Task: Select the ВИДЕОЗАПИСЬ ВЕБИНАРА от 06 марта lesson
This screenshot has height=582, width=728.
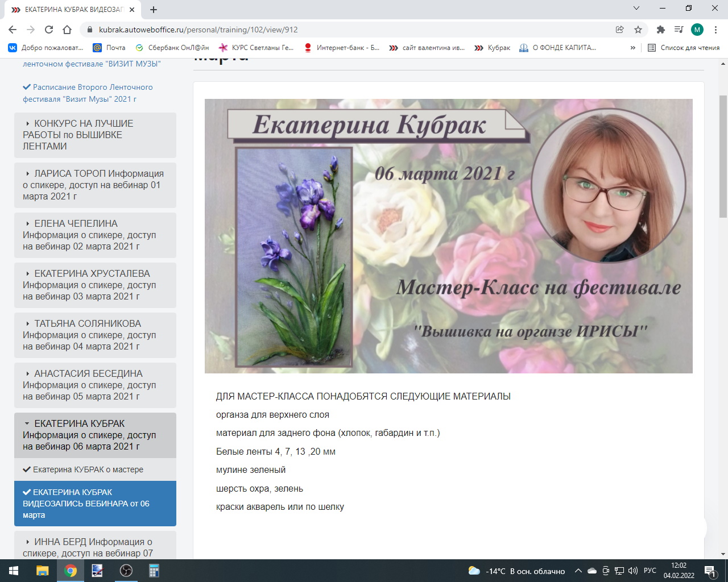Action: (x=91, y=504)
